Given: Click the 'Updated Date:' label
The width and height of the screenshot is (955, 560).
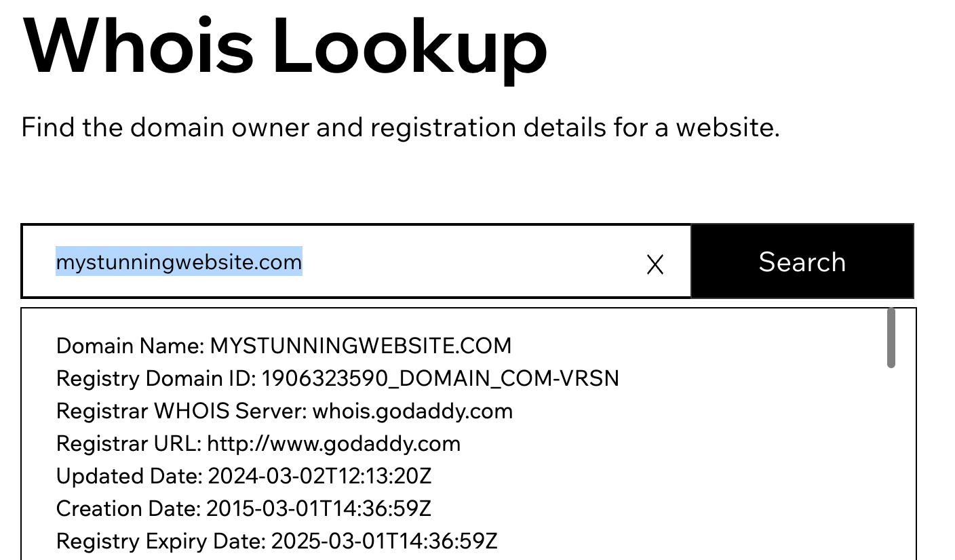Looking at the screenshot, I should [x=130, y=476].
